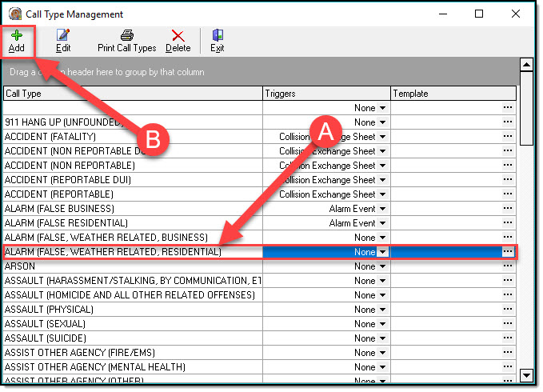Click the Exit door icon
Viewport: 543px width, 392px height.
coord(217,34)
